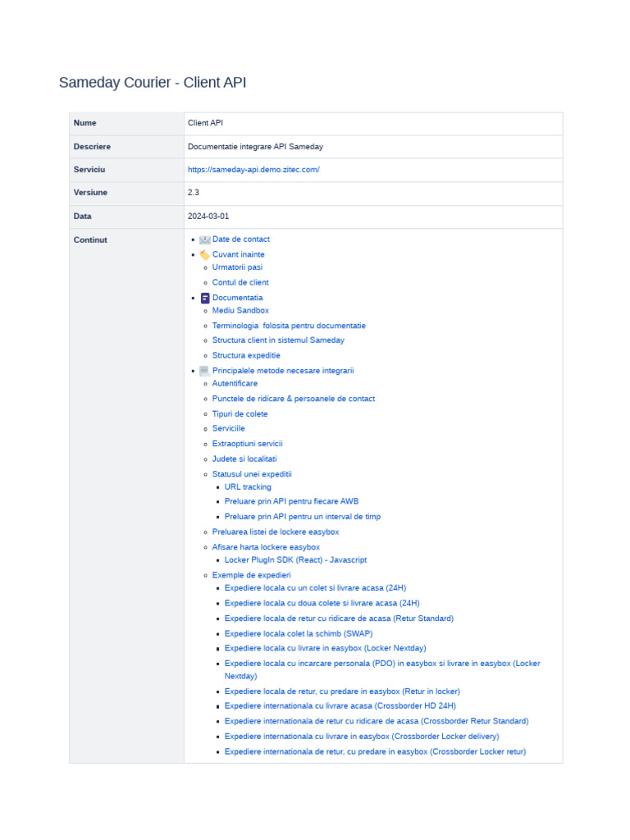Open Expediere locala de retur (Retur Standard) link
Image resolution: width=630 pixels, height=840 pixels.
click(x=339, y=619)
